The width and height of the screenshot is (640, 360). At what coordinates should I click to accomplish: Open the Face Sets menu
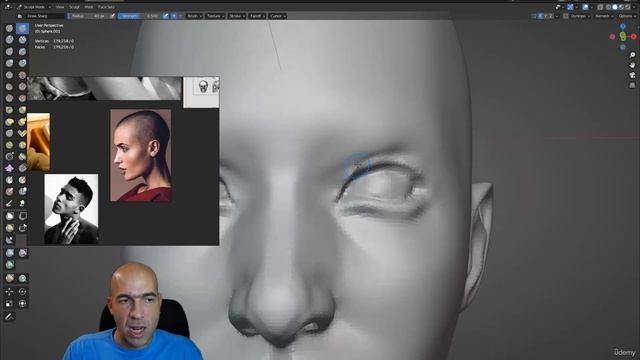(x=106, y=7)
